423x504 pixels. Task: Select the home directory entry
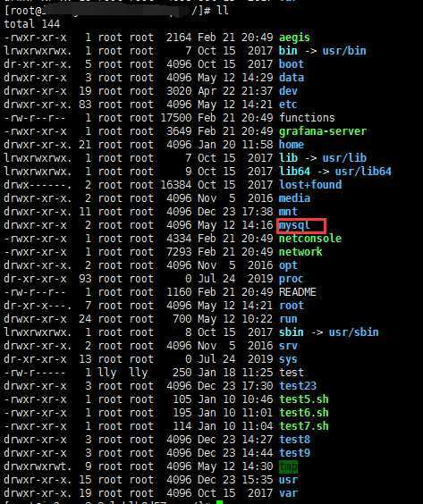click(292, 145)
